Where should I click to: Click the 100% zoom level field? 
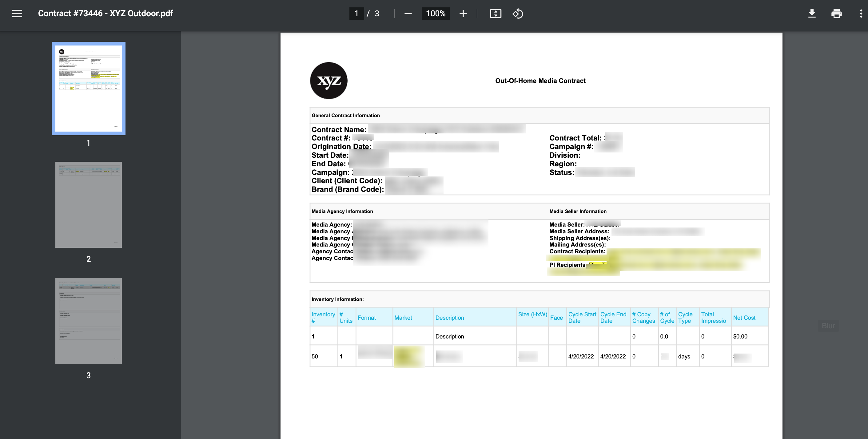click(435, 14)
